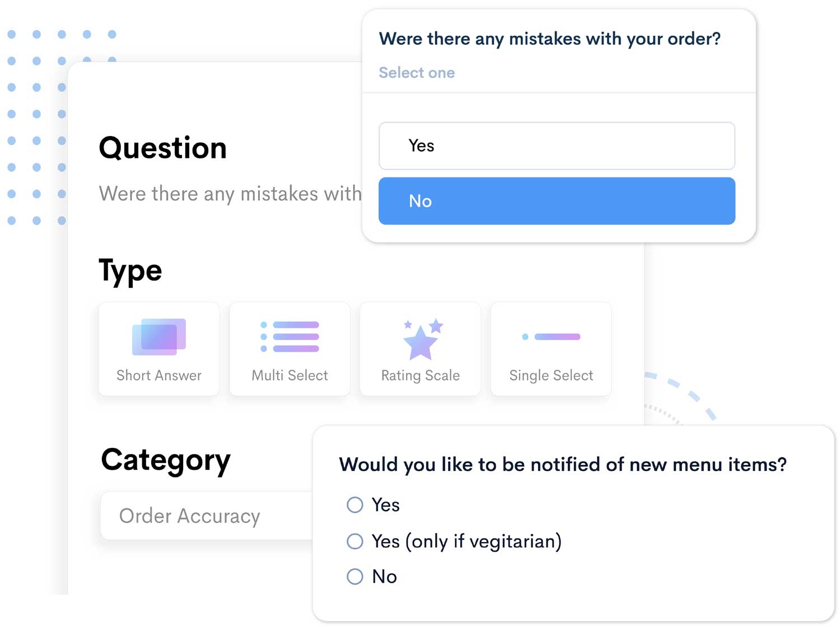This screenshot has height=627, width=840.
Task: Click the Rating Scale star icon
Action: tap(421, 339)
